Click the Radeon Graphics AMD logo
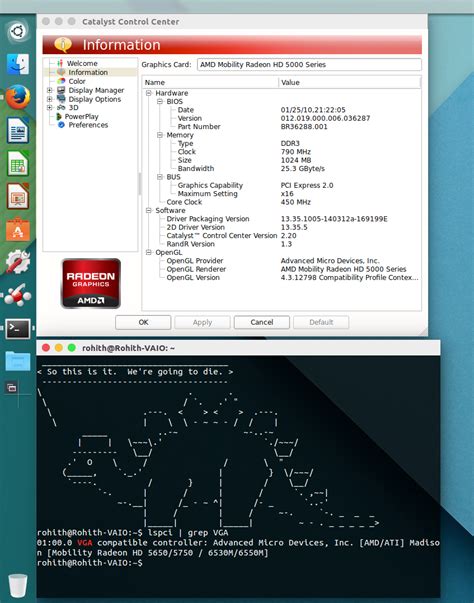 click(91, 284)
